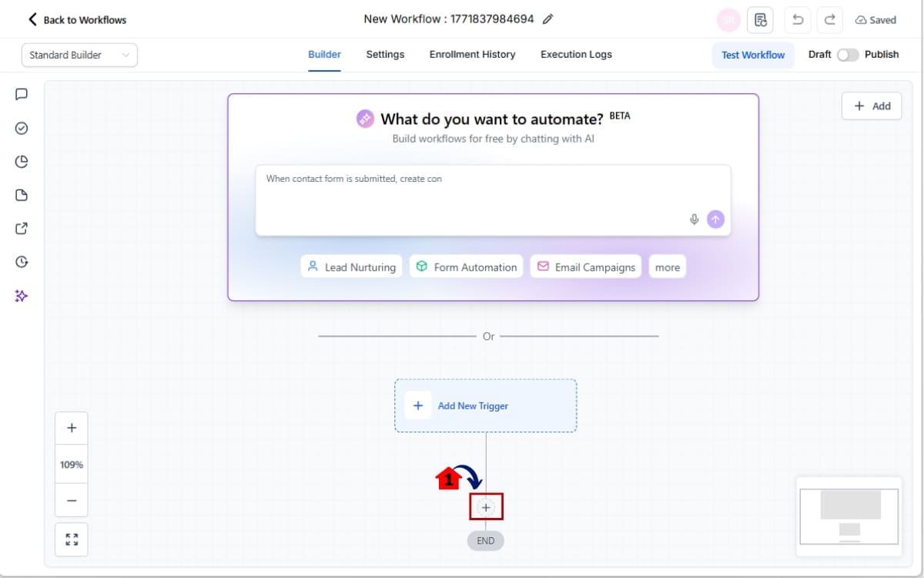Click the microphone icon in AI prompt

click(x=694, y=220)
